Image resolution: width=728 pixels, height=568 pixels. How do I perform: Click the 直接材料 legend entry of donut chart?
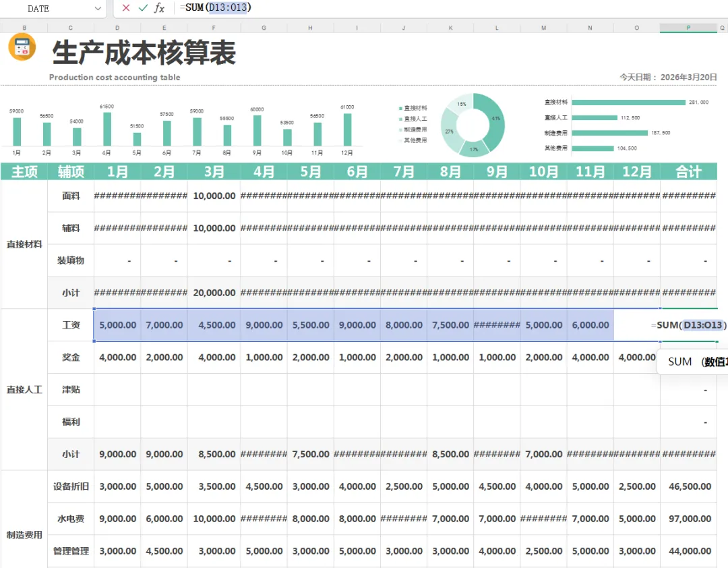[413, 108]
